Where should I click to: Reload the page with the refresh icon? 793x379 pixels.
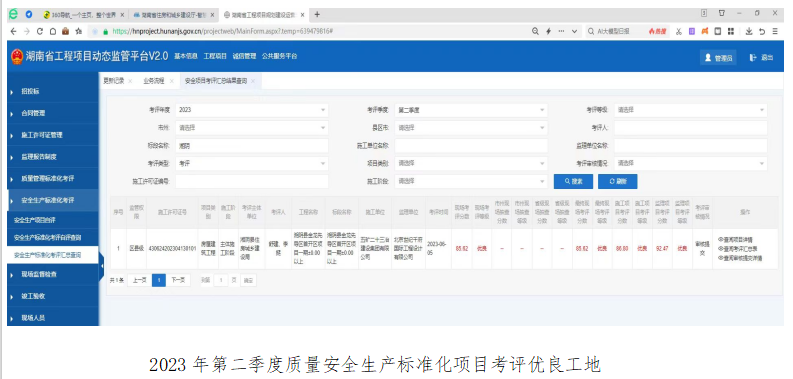40,31
